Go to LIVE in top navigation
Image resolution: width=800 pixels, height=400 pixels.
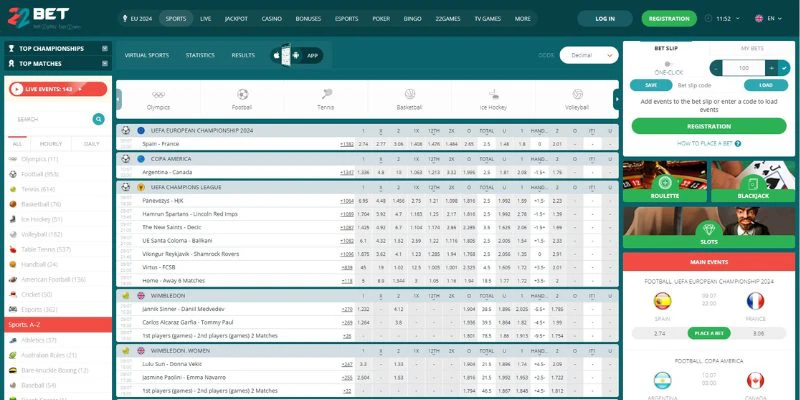coord(206,18)
